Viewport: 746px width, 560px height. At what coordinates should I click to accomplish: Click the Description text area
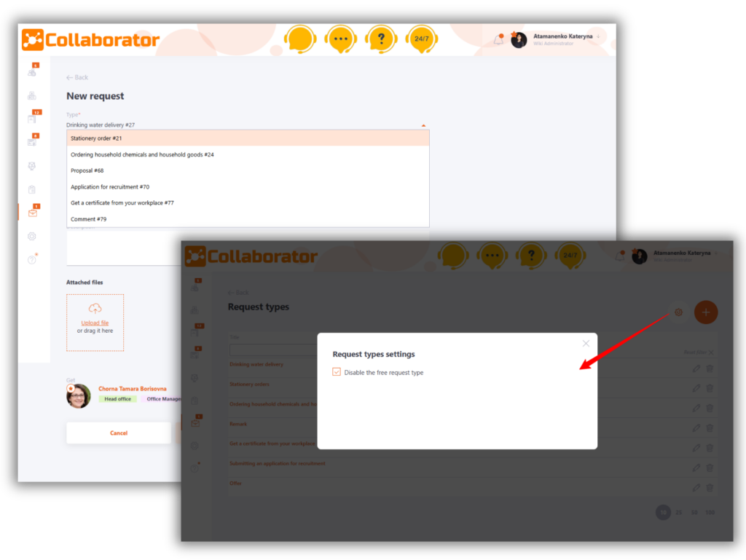124,248
